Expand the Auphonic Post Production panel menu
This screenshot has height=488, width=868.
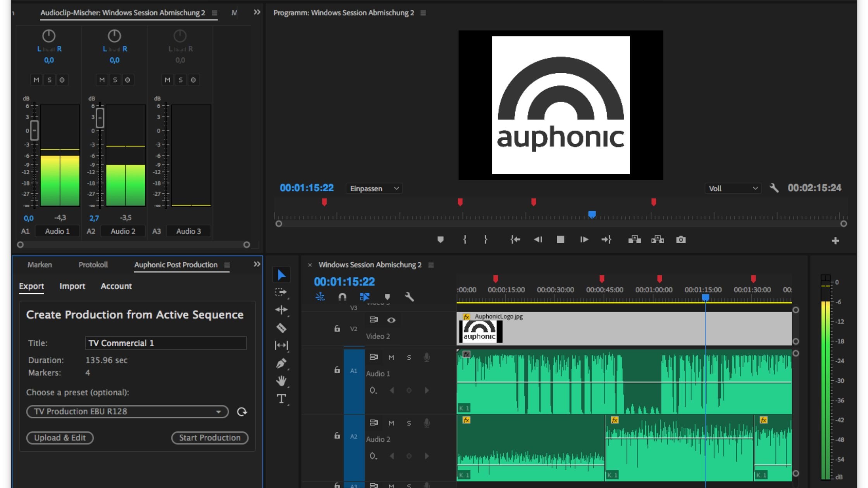pyautogui.click(x=227, y=265)
